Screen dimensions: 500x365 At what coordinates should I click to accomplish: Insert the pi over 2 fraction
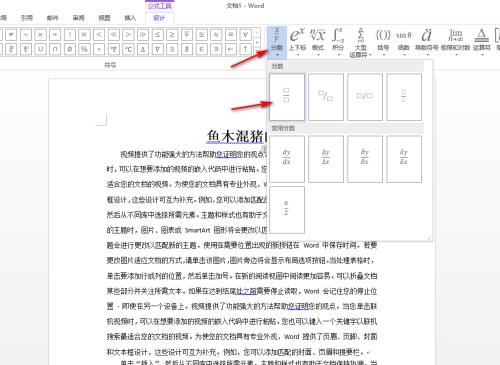pos(287,210)
